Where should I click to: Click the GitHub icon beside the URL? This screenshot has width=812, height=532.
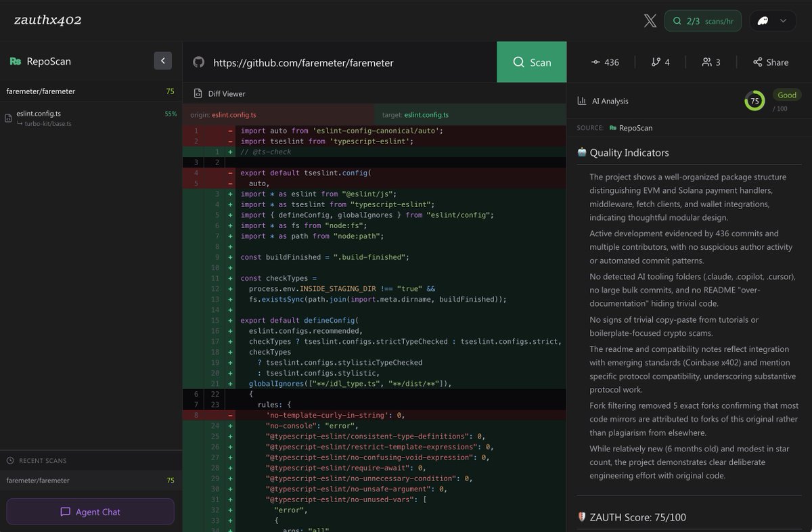[198, 62]
